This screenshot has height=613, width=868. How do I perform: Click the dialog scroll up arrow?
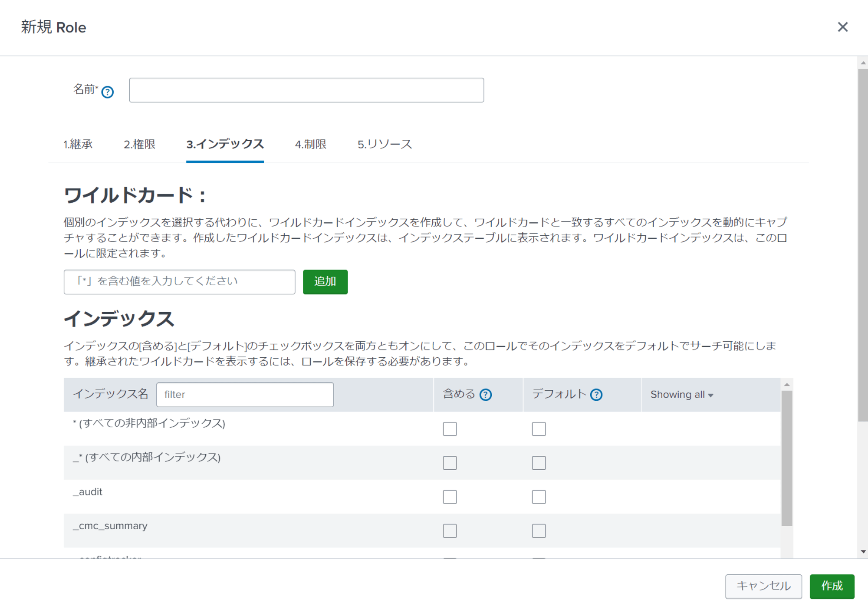click(863, 63)
